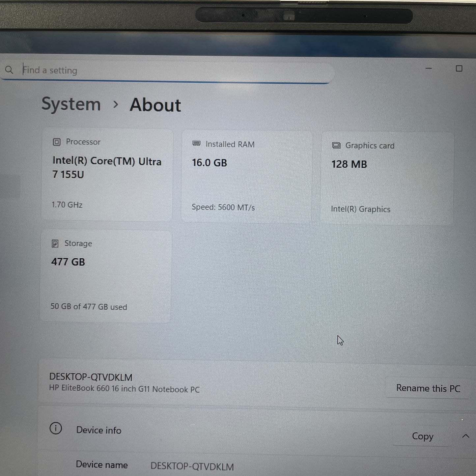Click the search magnifier icon

pyautogui.click(x=9, y=70)
